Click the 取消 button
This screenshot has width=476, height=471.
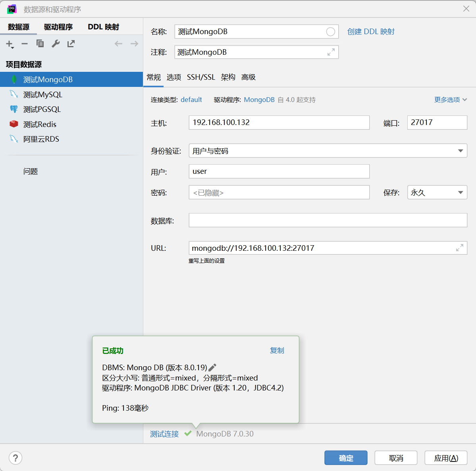396,458
